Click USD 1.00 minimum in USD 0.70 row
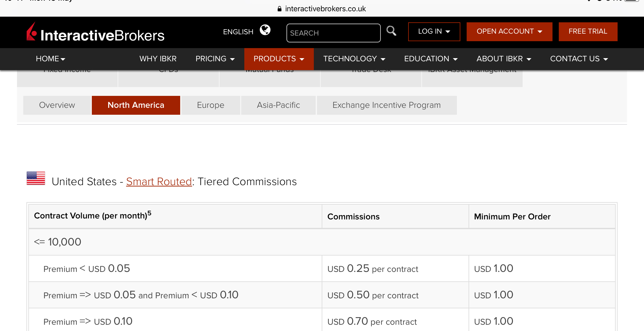The height and width of the screenshot is (331, 644). [x=542, y=320]
